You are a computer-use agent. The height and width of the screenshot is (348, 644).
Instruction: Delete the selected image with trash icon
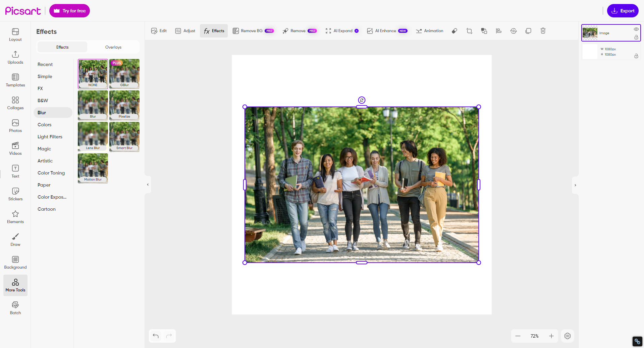(543, 31)
